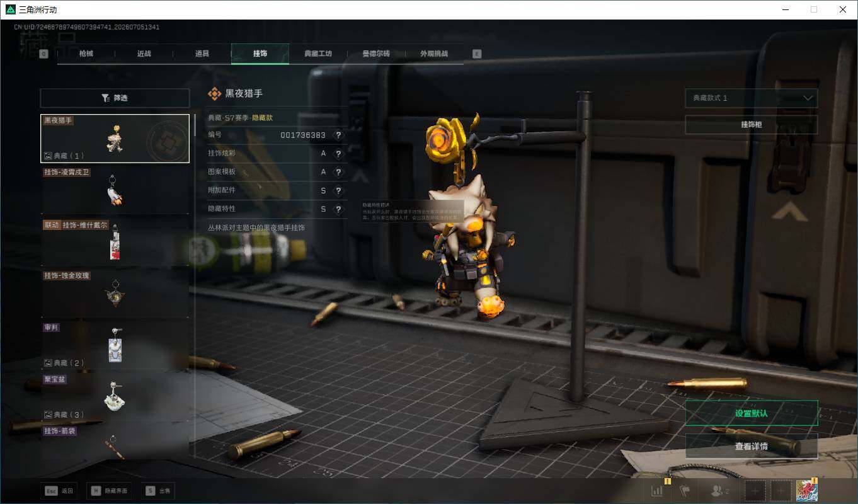Open the 筛选 filter button
858x504 pixels.
[x=115, y=98]
